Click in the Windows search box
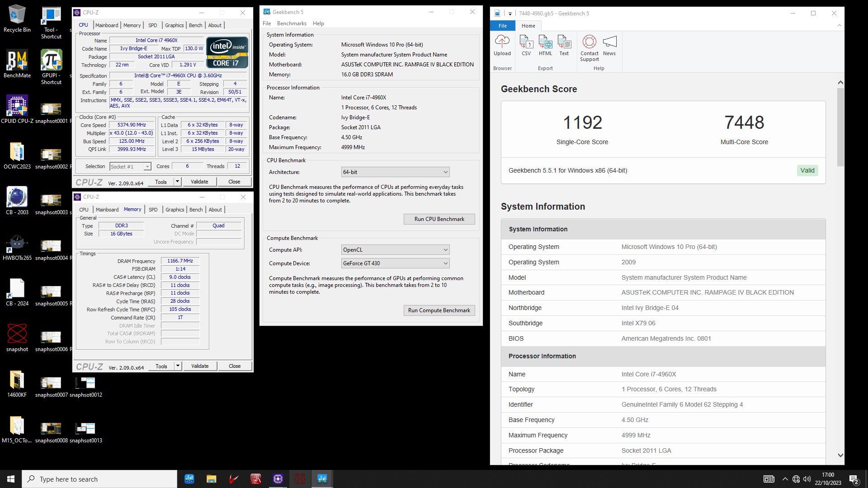The width and height of the screenshot is (868, 488). coord(99,479)
